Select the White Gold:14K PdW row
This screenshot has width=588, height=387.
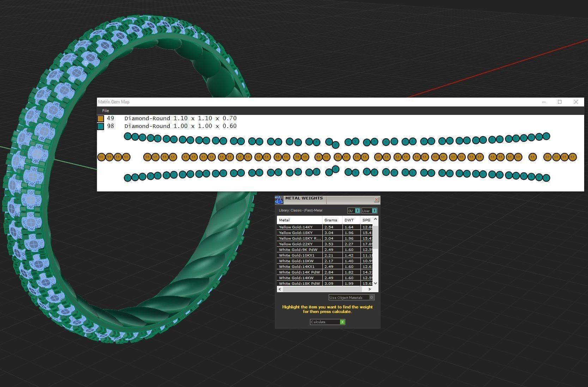[x=325, y=272]
